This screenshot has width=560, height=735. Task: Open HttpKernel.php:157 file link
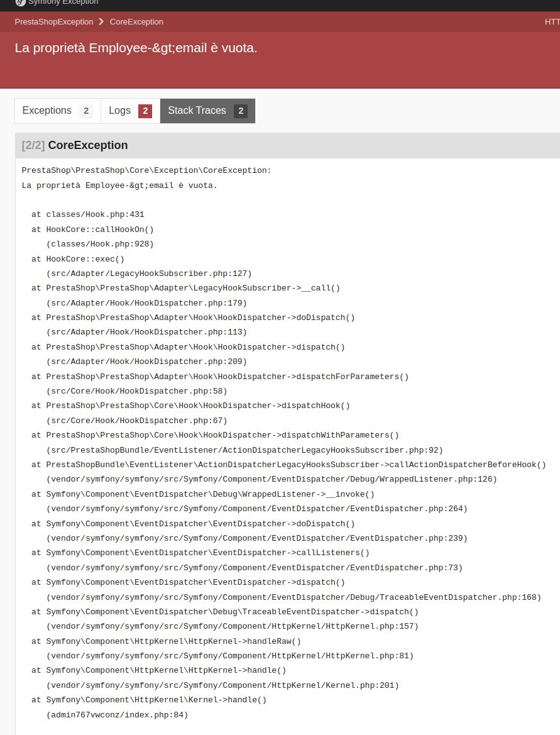click(x=232, y=626)
